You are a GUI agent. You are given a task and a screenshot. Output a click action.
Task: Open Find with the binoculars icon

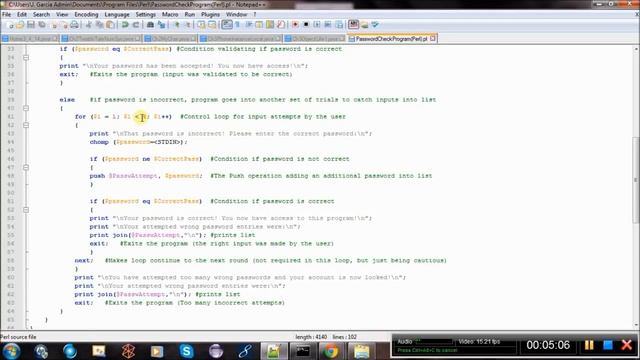pos(151,25)
